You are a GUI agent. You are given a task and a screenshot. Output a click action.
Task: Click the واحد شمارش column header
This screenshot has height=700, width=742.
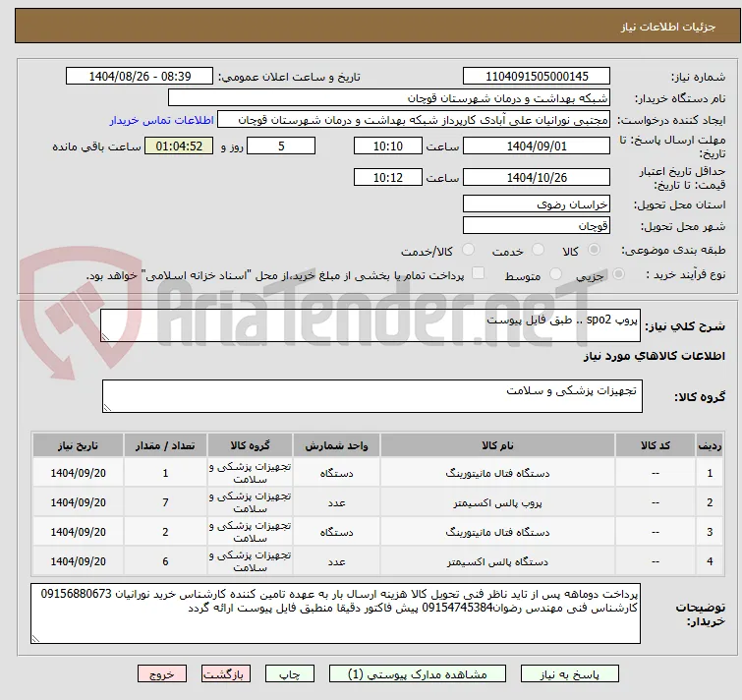point(336,445)
